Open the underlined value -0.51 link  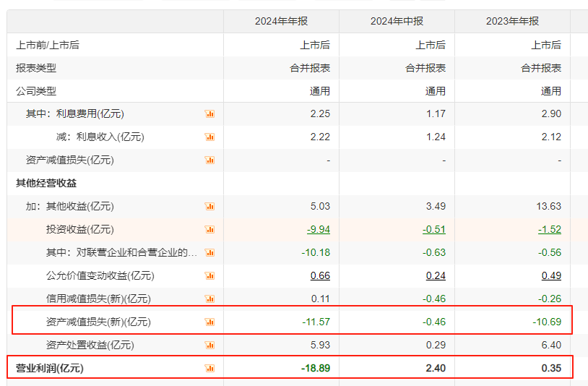click(x=434, y=229)
